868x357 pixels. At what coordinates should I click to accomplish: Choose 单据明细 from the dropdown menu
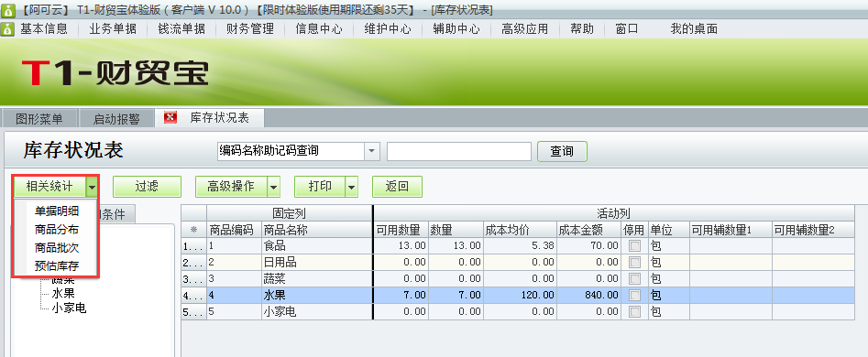click(57, 211)
